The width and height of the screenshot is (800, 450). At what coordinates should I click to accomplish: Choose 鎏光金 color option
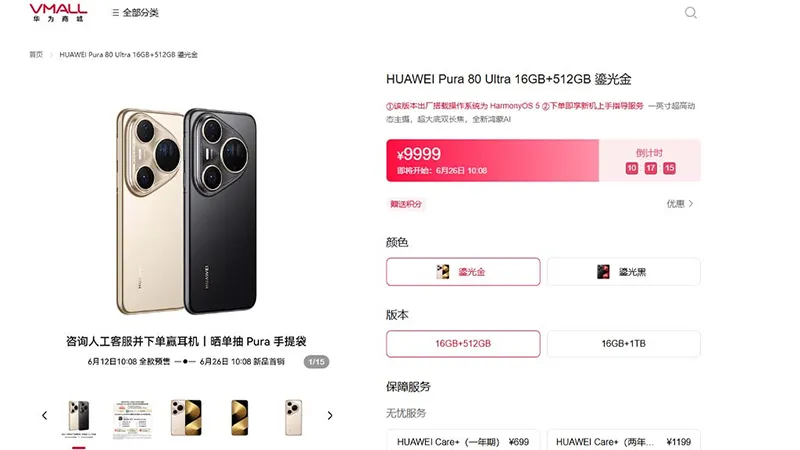(x=463, y=271)
